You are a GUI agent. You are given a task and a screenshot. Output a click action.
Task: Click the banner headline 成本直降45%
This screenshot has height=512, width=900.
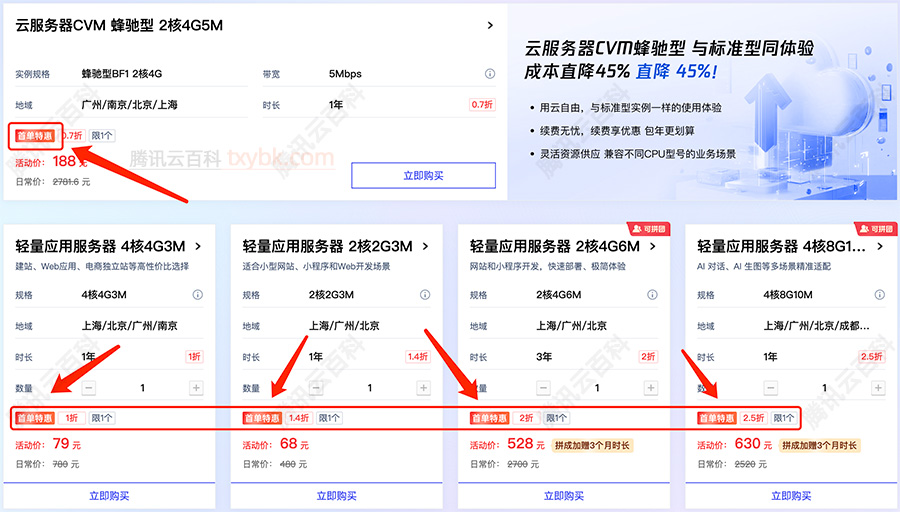(577, 72)
